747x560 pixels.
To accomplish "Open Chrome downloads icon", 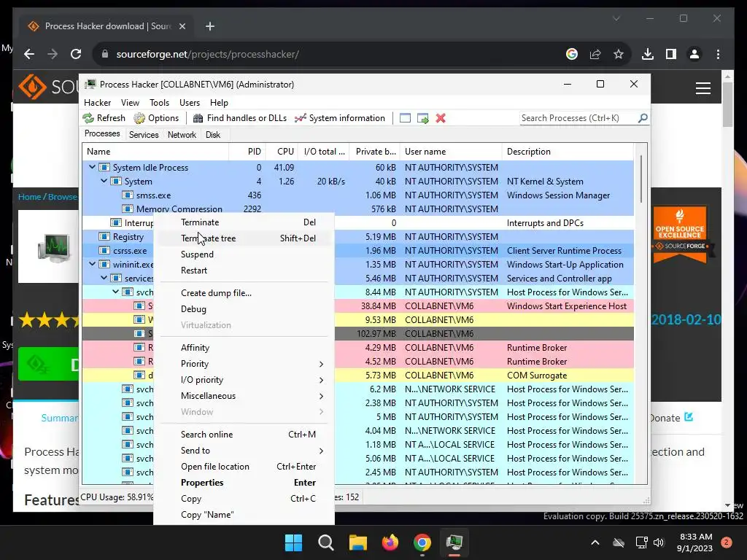I will click(x=648, y=54).
